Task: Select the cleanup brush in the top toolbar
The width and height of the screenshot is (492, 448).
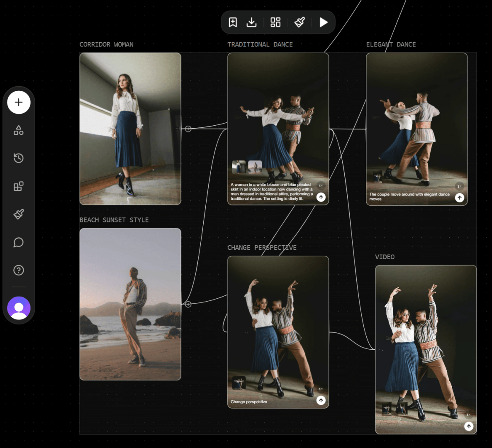Action: (299, 22)
